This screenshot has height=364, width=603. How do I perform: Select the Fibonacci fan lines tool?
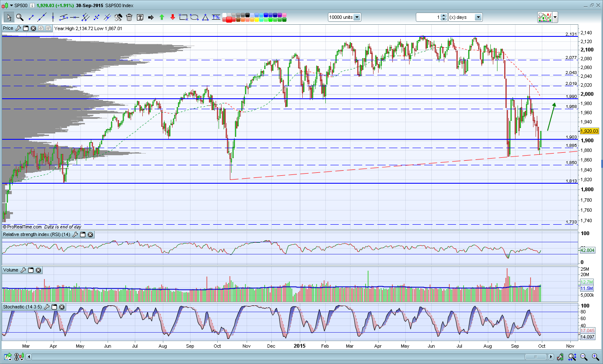click(85, 17)
